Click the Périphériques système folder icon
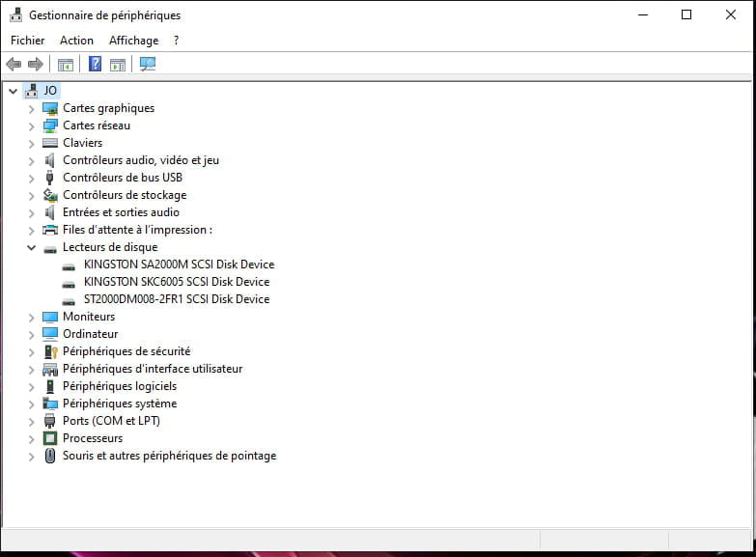 (50, 404)
